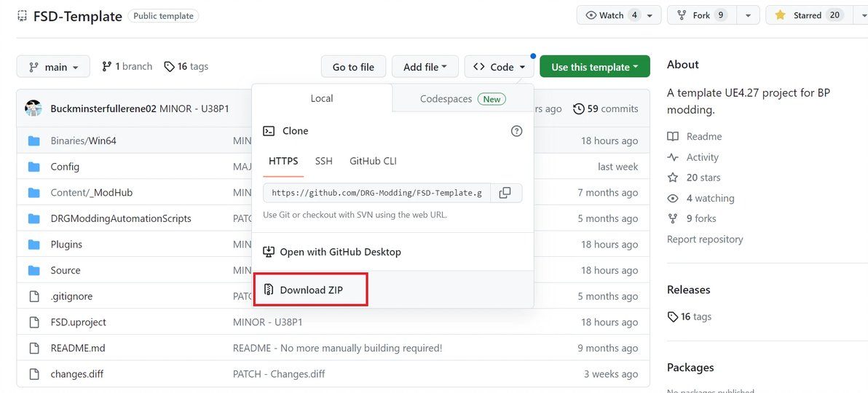The height and width of the screenshot is (393, 868).
Task: Open the Use this template dropdown
Action: tap(594, 67)
